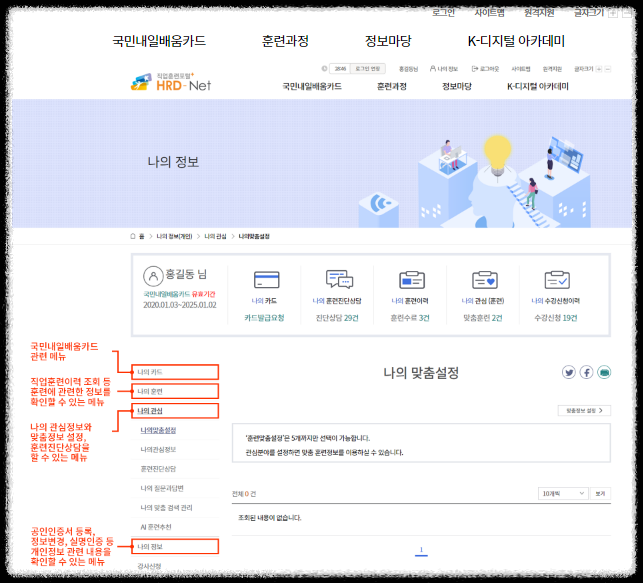The image size is (643, 583).
Task: Click the small plus icon next to 글자크기 above the HRD-Net menu
Action: (x=599, y=69)
